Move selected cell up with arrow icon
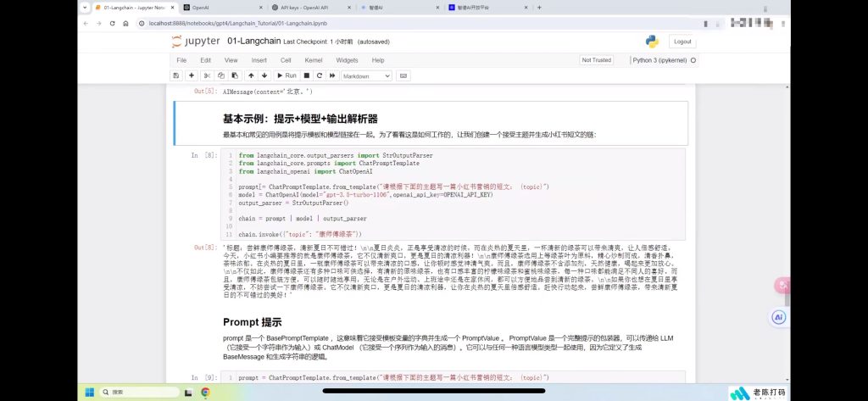The width and height of the screenshot is (868, 401). tap(250, 75)
